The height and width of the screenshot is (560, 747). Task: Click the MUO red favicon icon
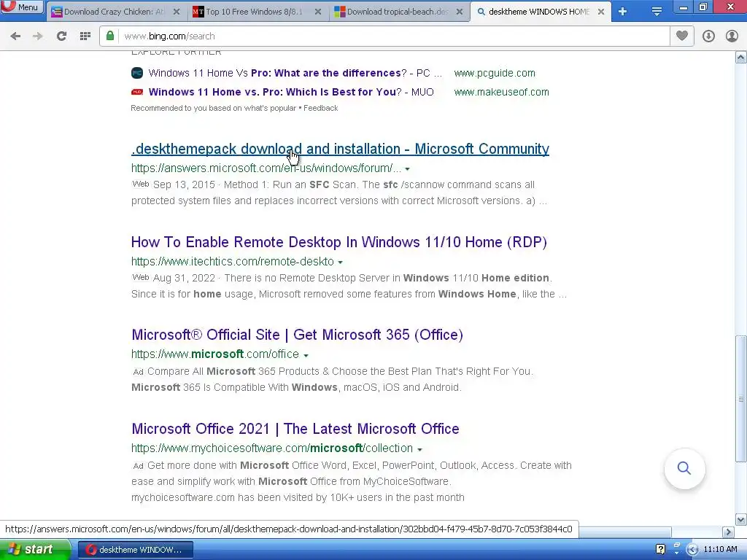click(x=137, y=92)
